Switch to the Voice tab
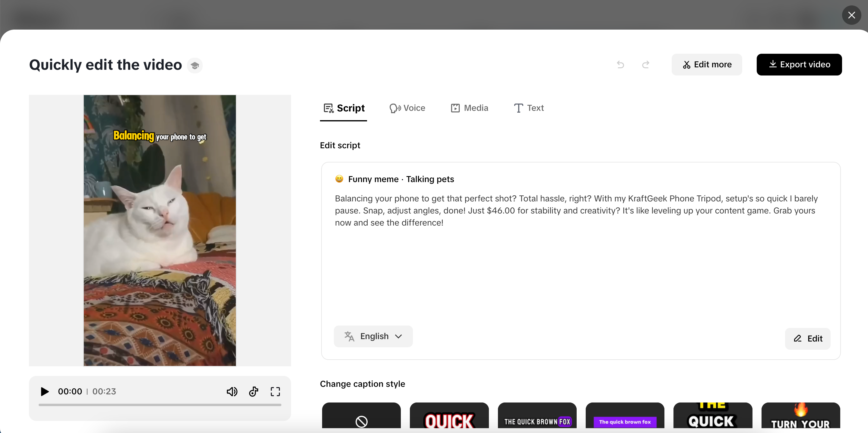The width and height of the screenshot is (868, 433). 407,108
